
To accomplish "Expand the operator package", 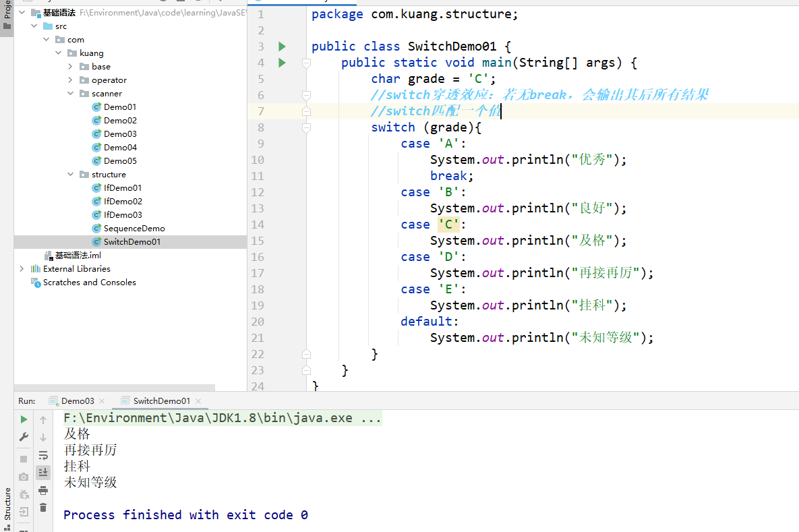I will pyautogui.click(x=70, y=80).
